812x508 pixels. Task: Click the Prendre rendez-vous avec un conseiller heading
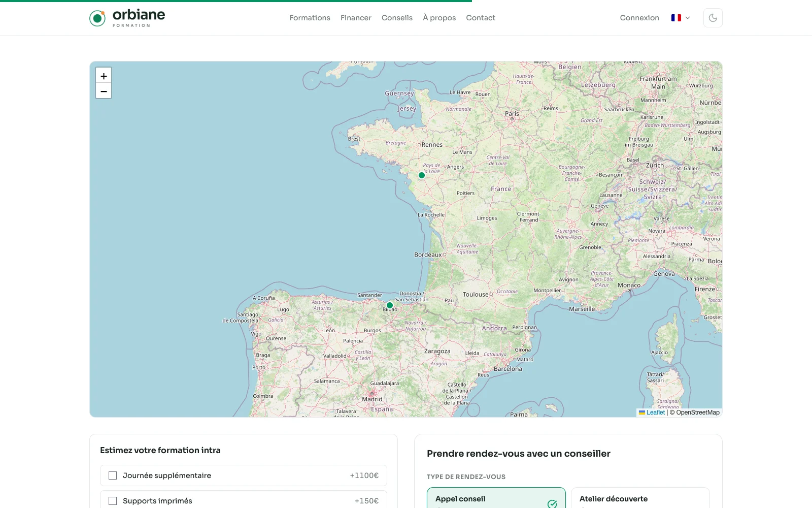518,454
